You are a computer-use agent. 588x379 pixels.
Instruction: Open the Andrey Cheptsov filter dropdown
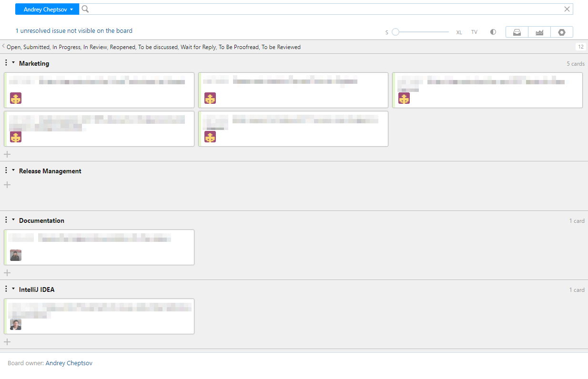47,9
